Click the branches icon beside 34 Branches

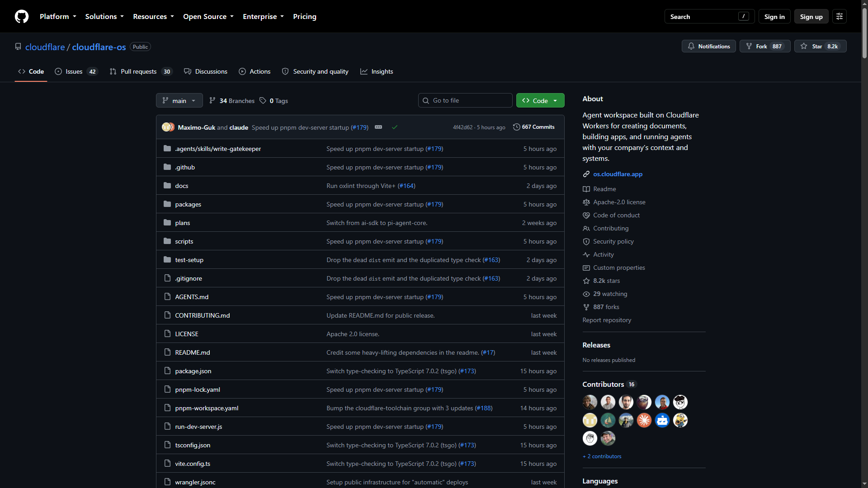click(212, 101)
